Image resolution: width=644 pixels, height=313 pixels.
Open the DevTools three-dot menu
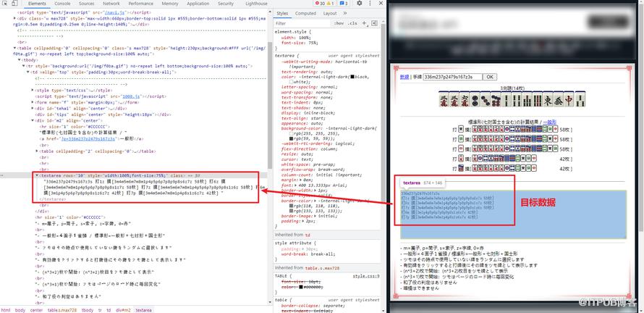point(369,4)
